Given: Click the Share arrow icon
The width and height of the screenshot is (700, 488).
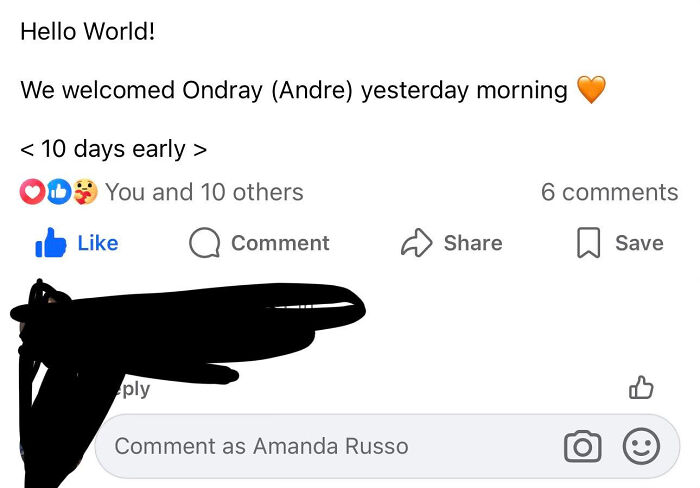Looking at the screenshot, I should point(417,242).
